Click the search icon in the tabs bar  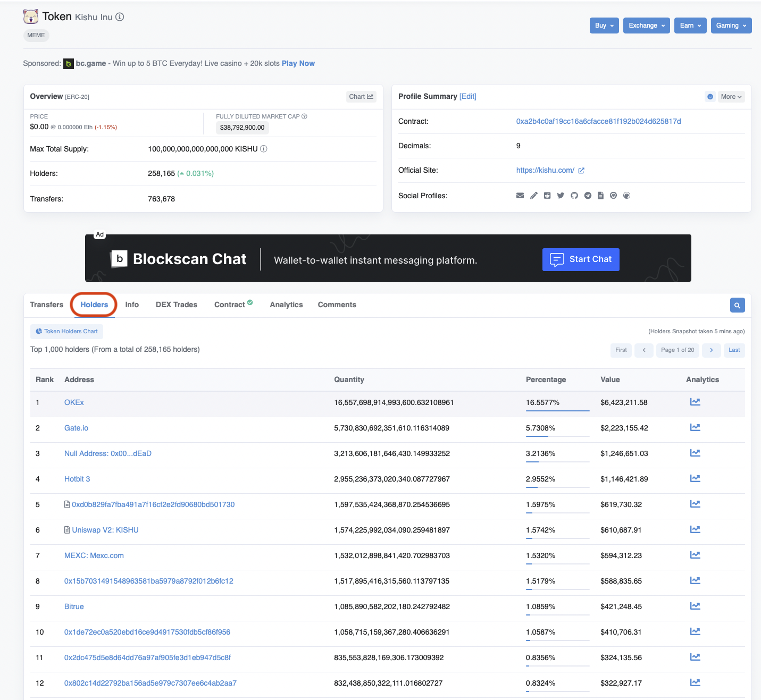pos(737,305)
